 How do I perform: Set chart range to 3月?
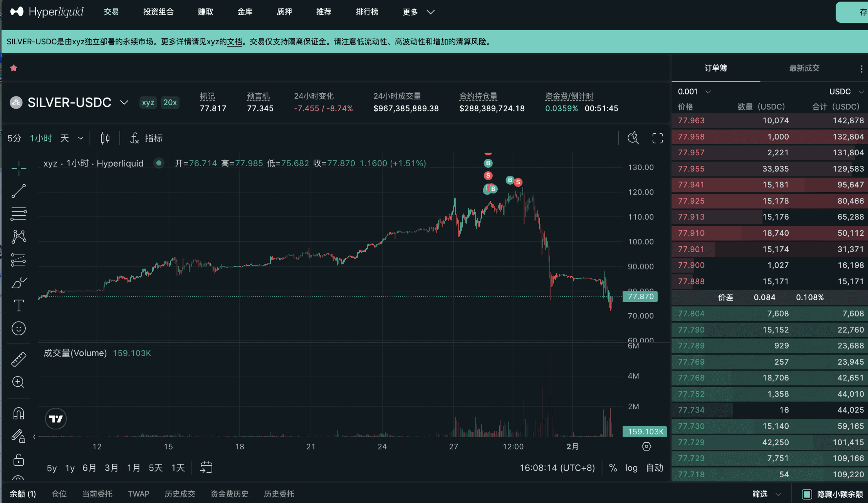click(111, 468)
